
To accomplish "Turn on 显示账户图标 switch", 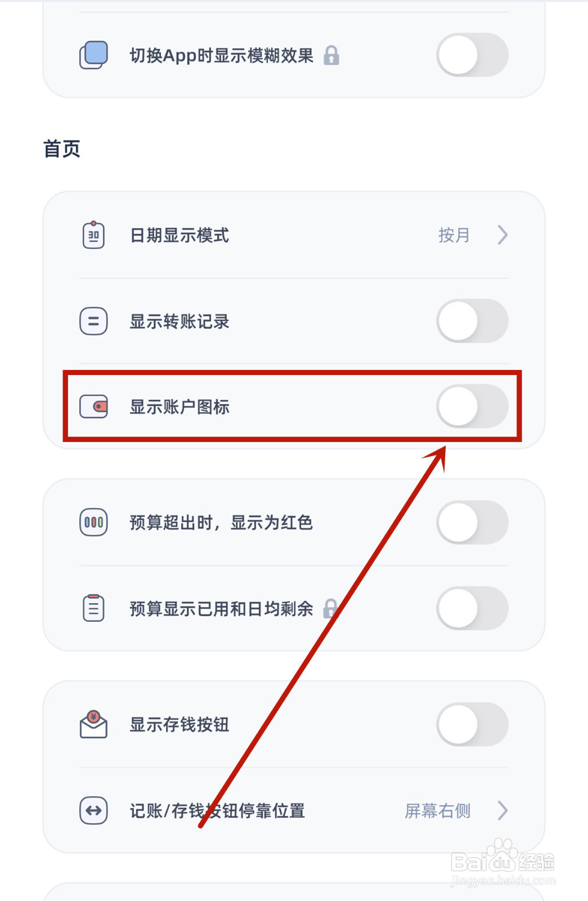I will click(472, 407).
